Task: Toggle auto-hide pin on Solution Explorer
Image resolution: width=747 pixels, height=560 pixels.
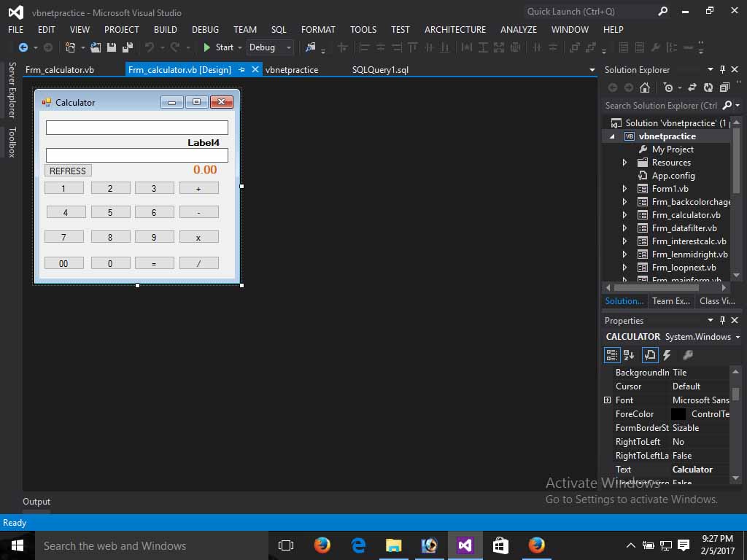Action: (723, 69)
